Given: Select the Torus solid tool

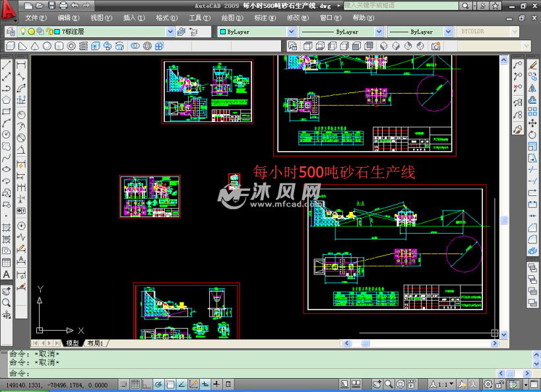Looking at the screenshot, I should [x=71, y=46].
